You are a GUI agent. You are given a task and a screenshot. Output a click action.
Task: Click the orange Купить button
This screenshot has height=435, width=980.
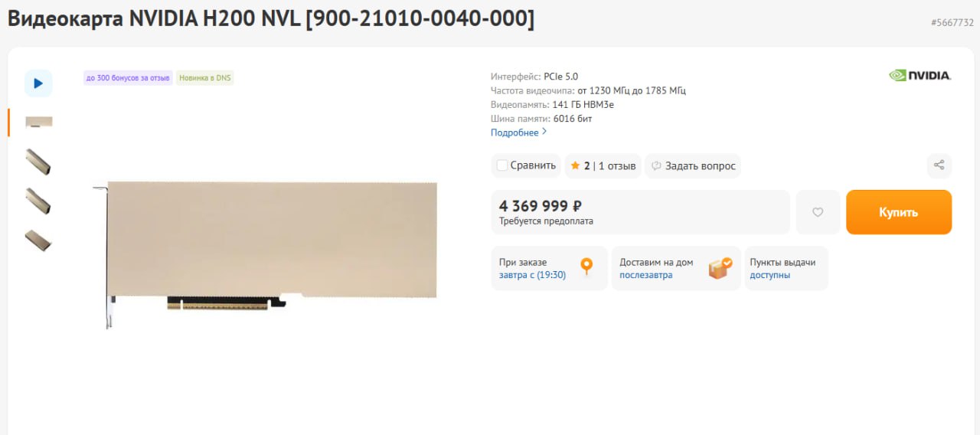click(x=899, y=212)
